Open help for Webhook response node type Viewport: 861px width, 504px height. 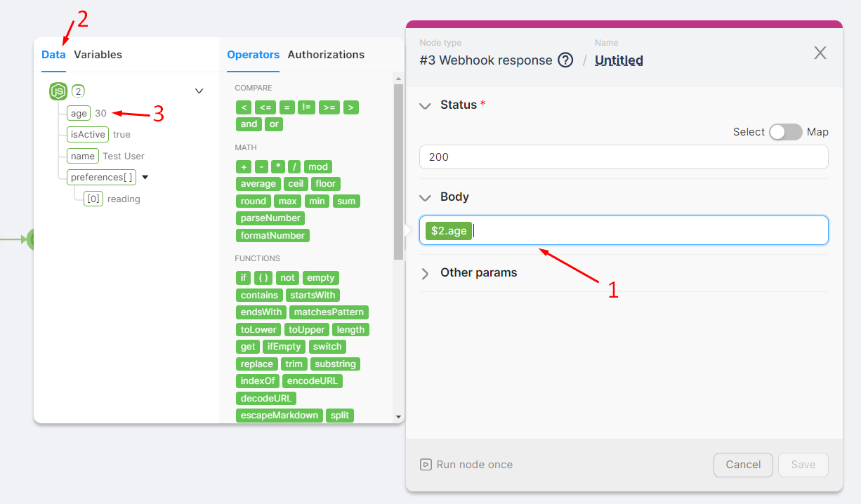click(565, 60)
